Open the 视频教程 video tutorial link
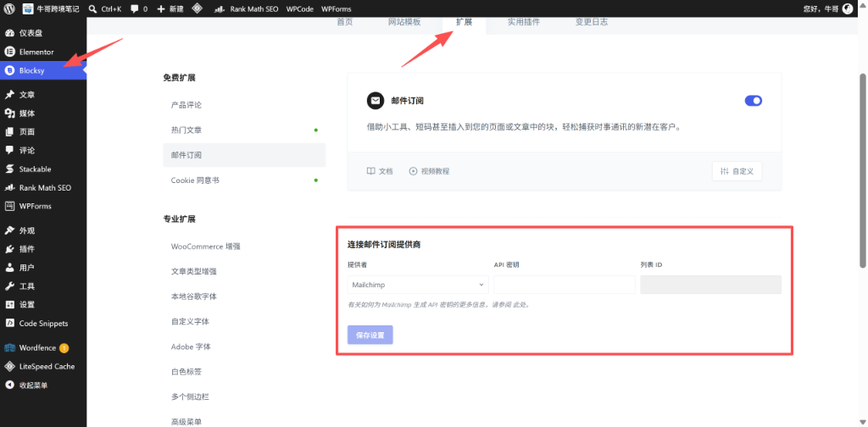 coord(429,171)
